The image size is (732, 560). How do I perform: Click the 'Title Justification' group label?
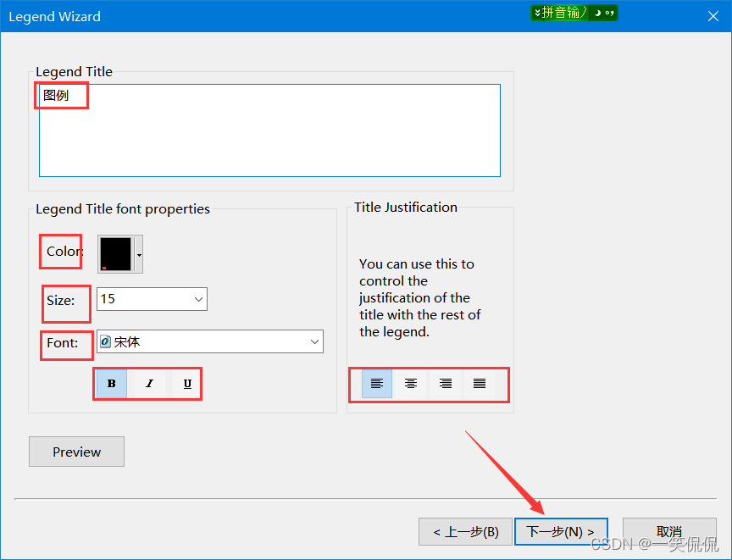click(x=406, y=208)
